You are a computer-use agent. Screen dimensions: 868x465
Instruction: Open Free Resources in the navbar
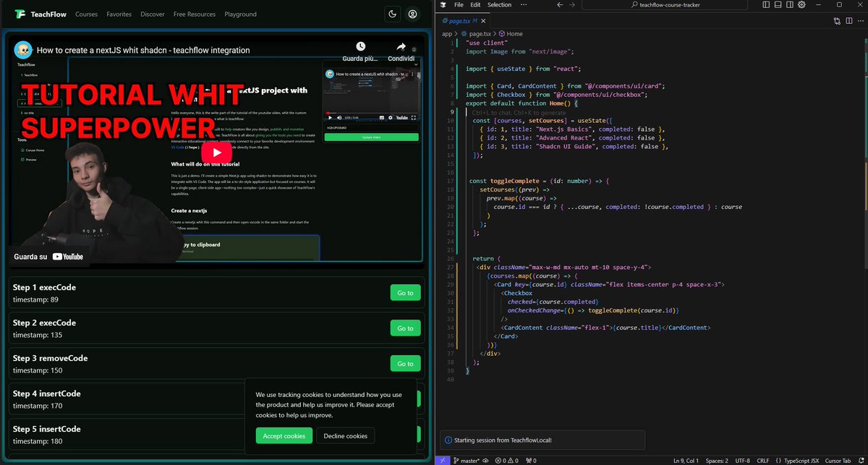tap(195, 14)
